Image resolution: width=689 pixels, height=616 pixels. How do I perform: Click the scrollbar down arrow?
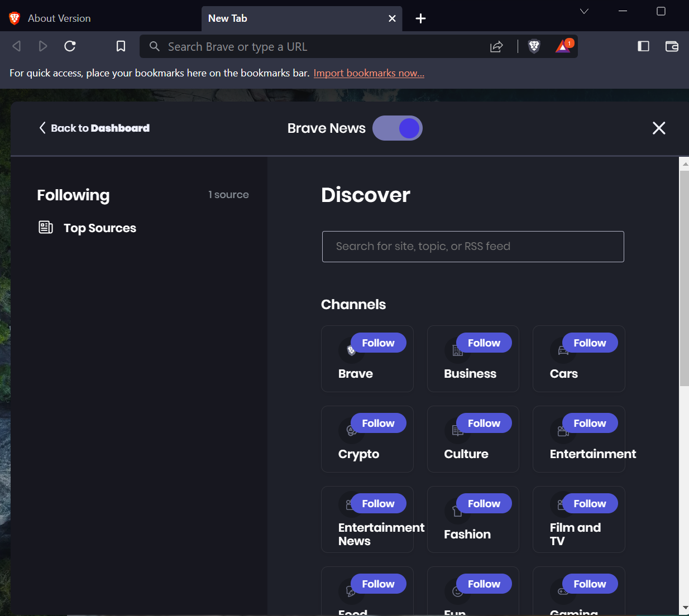pyautogui.click(x=685, y=608)
